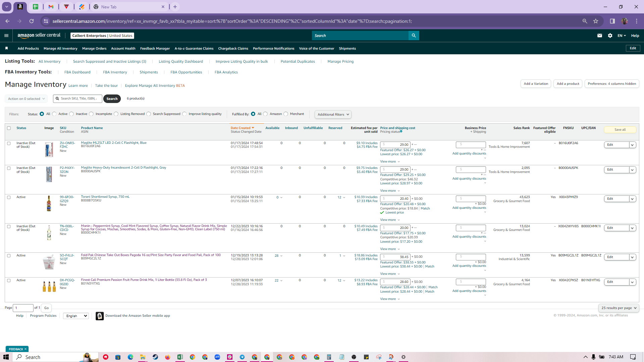Sort by Date Created column header
The height and width of the screenshot is (362, 644).
[x=242, y=128]
